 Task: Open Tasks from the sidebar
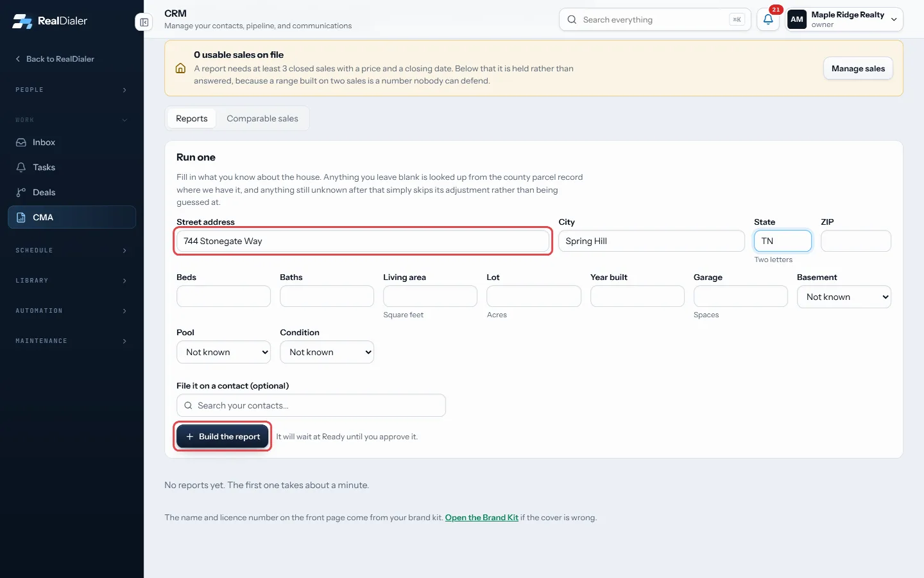click(x=72, y=168)
